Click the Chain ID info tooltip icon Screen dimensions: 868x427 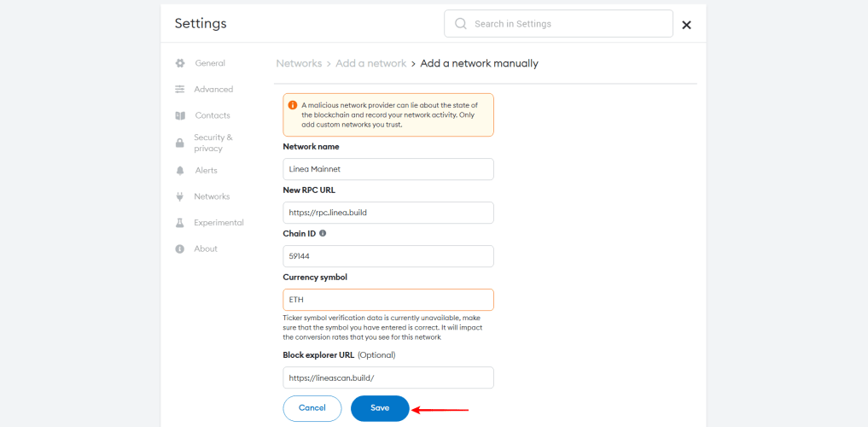323,232
